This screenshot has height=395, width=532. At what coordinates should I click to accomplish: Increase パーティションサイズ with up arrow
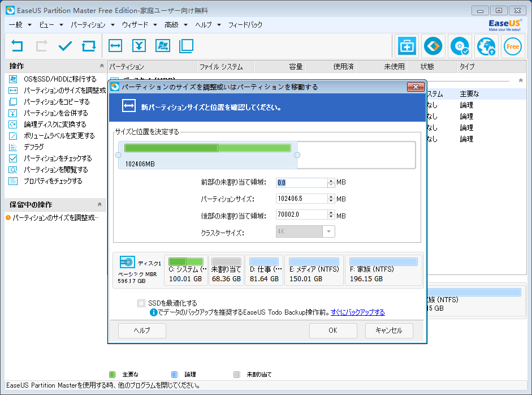pos(331,196)
